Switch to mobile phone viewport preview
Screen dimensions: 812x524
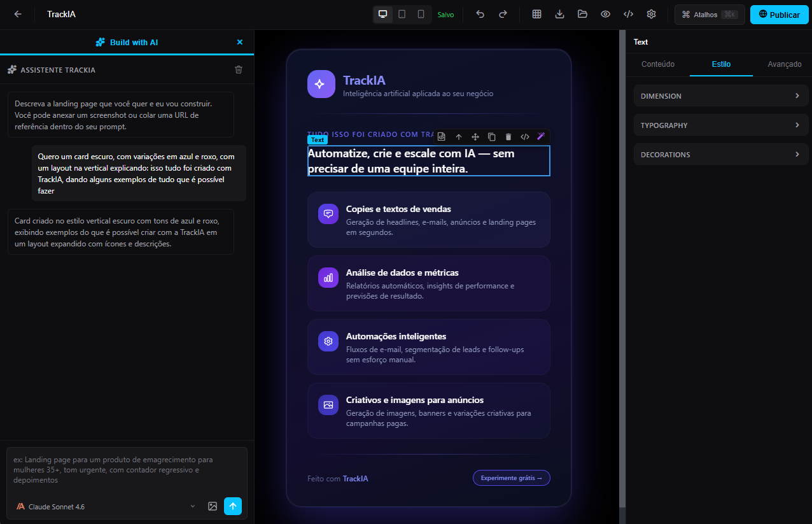(x=421, y=14)
